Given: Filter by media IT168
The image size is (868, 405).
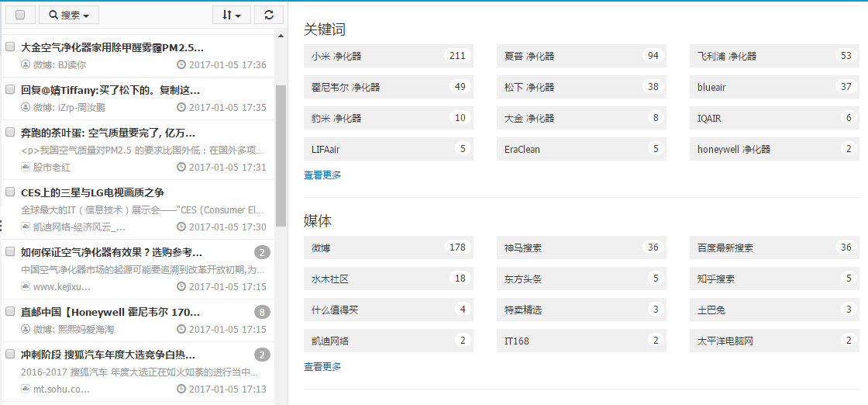Looking at the screenshot, I should (x=581, y=341).
